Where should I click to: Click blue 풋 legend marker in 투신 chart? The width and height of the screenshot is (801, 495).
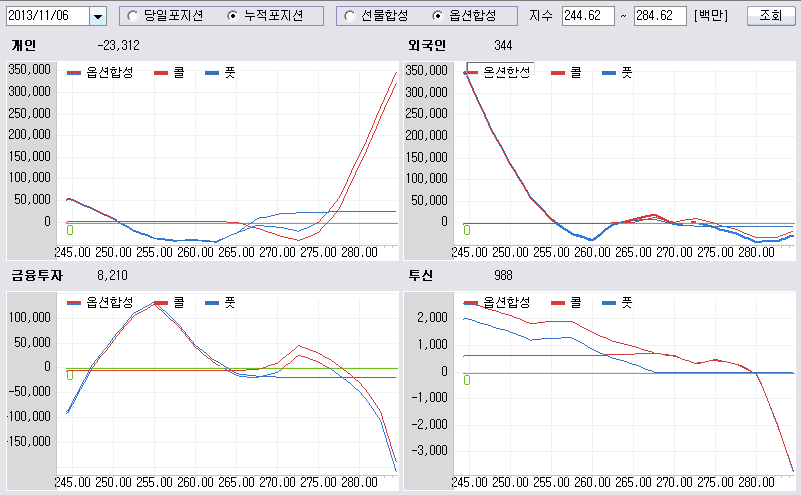tap(608, 301)
